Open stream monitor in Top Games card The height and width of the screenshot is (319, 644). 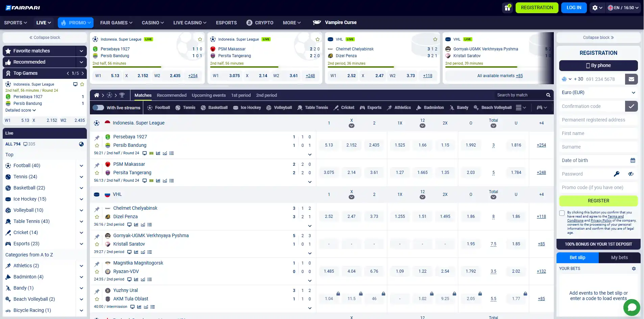point(75,84)
